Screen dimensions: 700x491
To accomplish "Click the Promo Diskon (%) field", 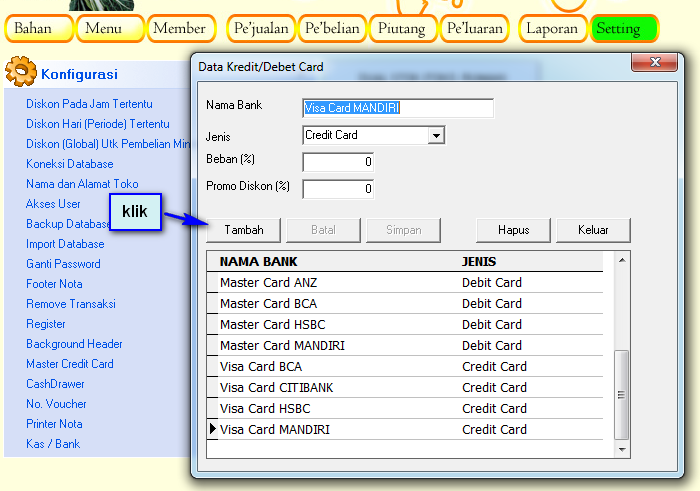I will pos(338,188).
